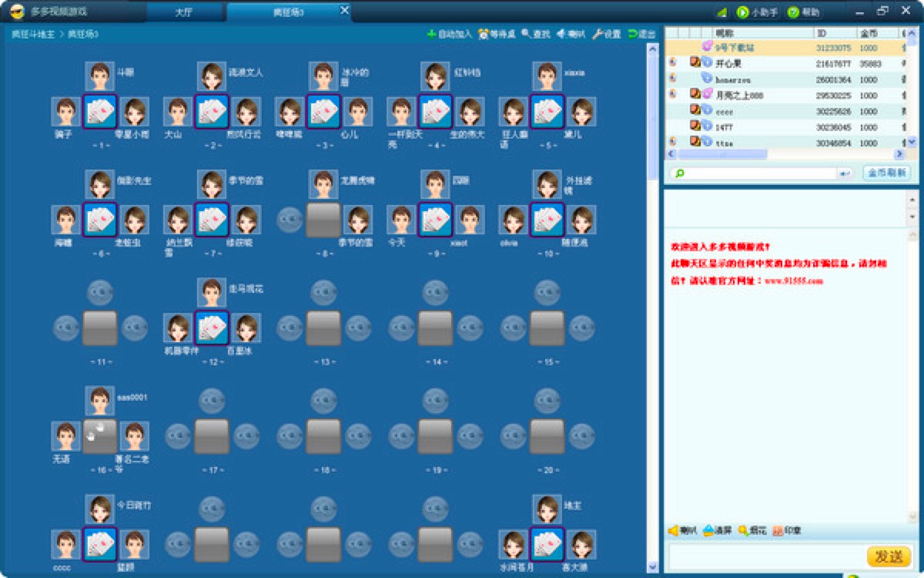
Task: Click the avatar of player olvia at table 10
Action: point(513,220)
